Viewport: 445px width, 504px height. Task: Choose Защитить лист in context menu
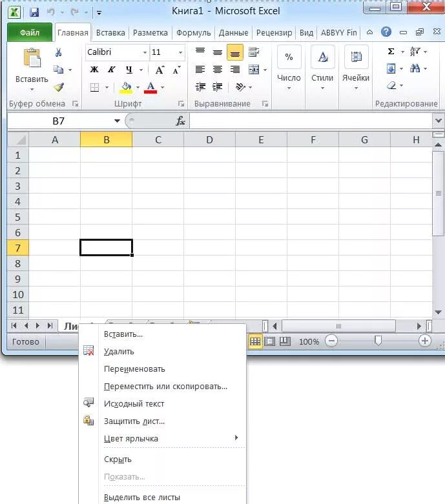[x=163, y=421]
